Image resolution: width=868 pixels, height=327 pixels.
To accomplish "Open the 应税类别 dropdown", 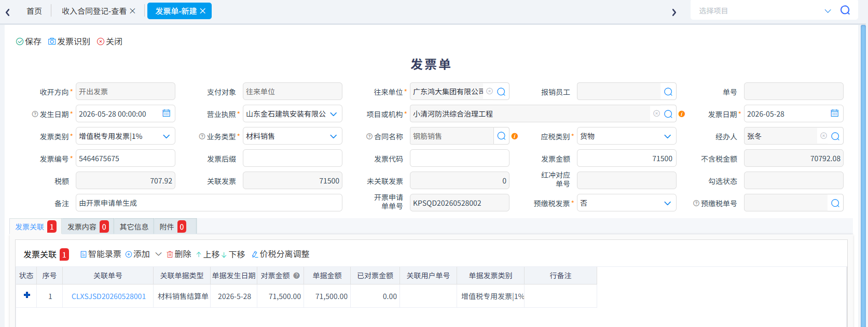I will click(668, 136).
